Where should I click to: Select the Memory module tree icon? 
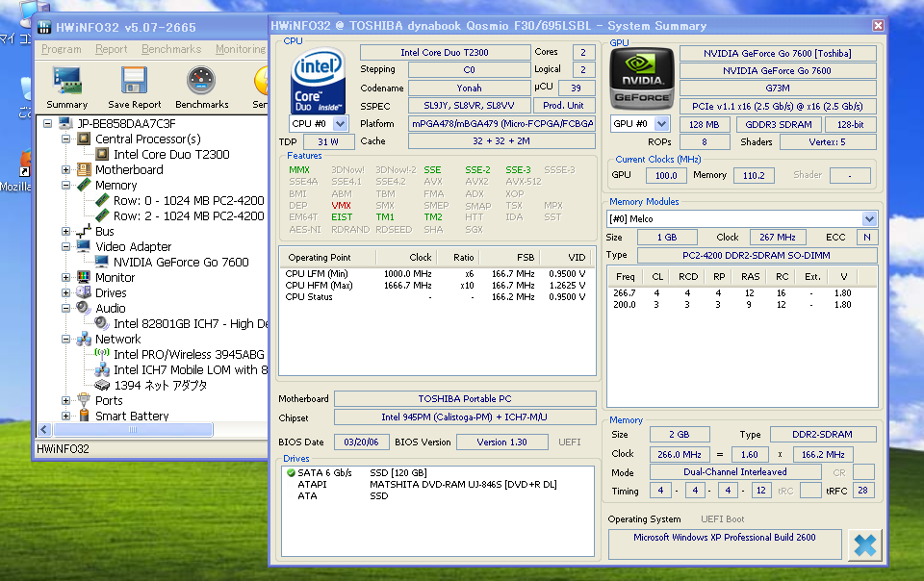click(x=84, y=185)
